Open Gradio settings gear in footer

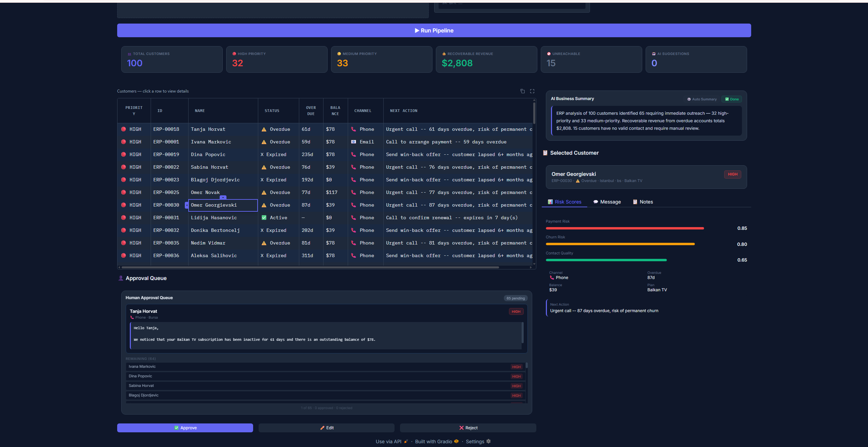pos(488,441)
